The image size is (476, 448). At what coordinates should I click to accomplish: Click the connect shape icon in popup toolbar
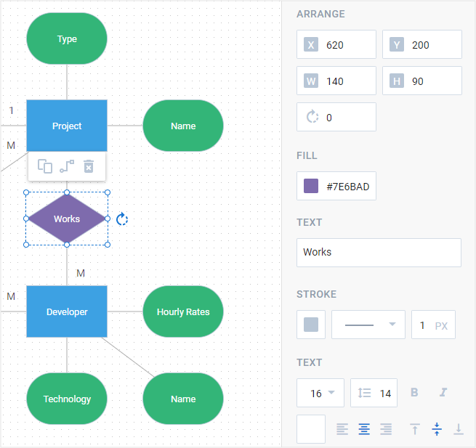[67, 166]
